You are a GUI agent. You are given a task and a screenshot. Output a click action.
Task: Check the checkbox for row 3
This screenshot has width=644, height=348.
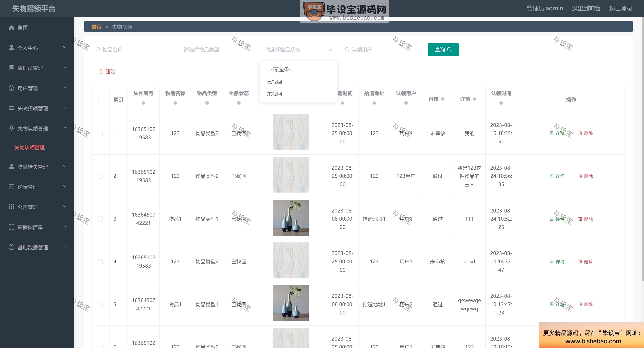(x=100, y=219)
